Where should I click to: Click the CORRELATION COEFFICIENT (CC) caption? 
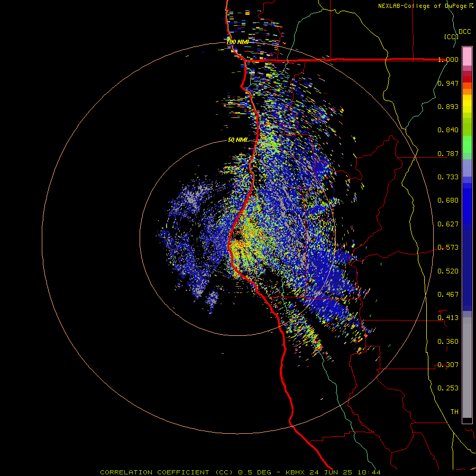pyautogui.click(x=167, y=472)
